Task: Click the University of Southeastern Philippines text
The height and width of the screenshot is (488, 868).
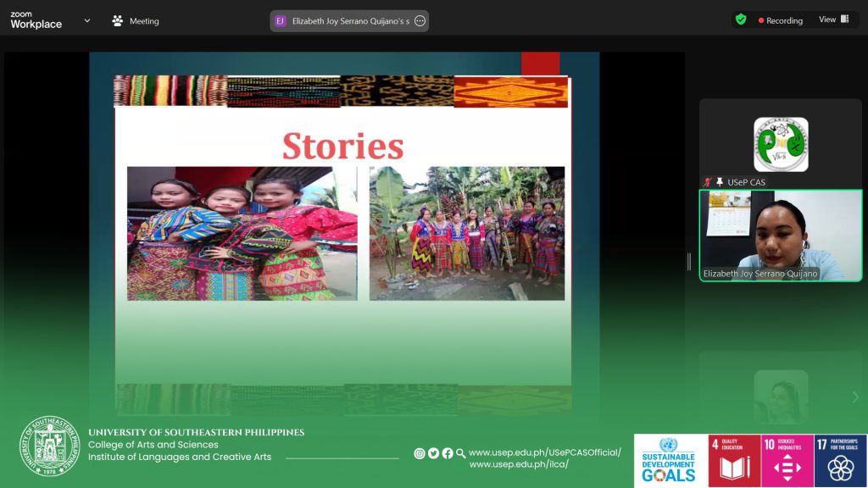Action: coord(197,432)
